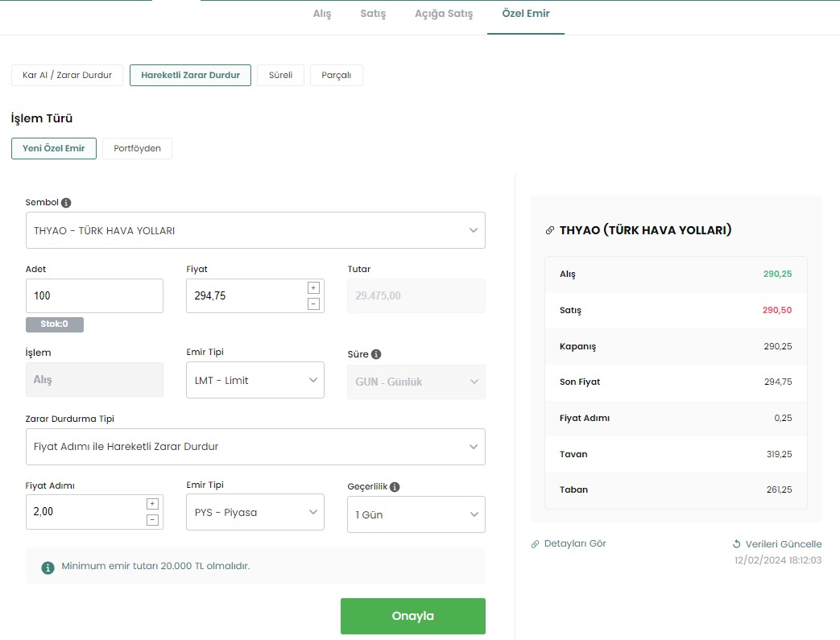Click the link icon beside Detayları Gör

[536, 544]
